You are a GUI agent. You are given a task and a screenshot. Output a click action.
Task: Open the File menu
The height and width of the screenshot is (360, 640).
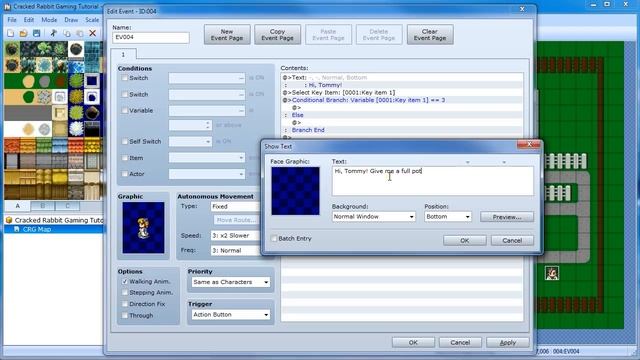point(12,20)
